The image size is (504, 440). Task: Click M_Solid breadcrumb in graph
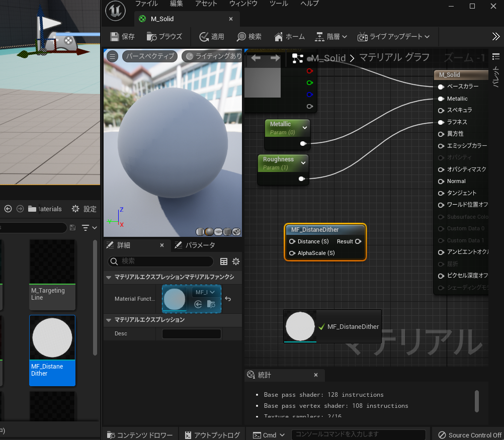click(328, 58)
